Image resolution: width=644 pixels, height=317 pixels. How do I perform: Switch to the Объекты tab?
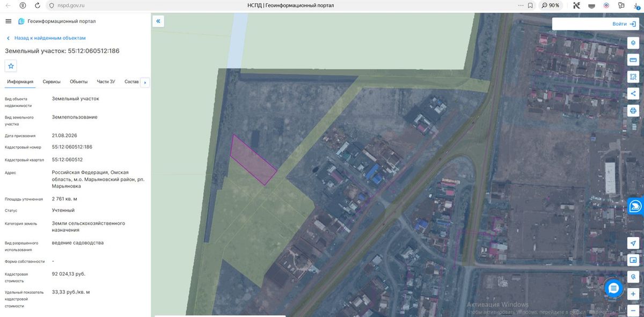coord(79,82)
